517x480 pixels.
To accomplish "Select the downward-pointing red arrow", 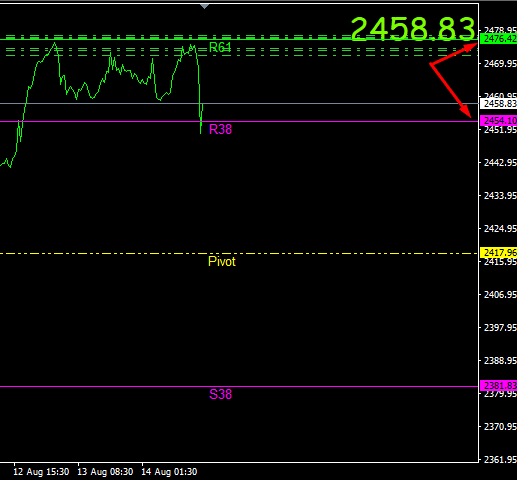I will coord(451,90).
